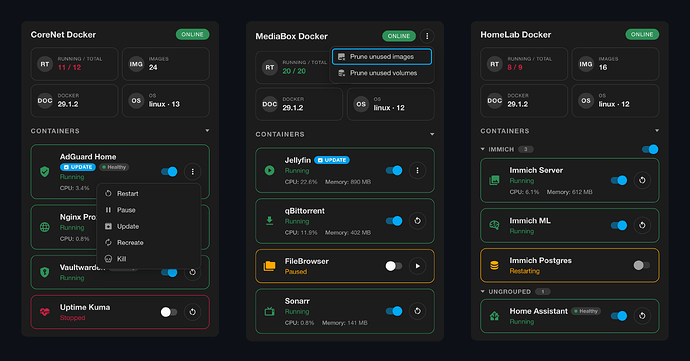Click the MediaBox Docker title

tap(291, 36)
